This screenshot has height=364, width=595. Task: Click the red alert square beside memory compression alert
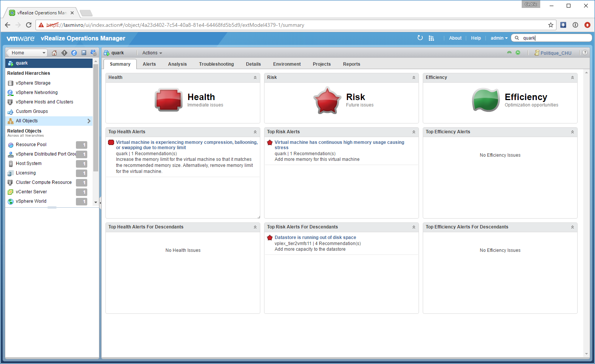111,142
